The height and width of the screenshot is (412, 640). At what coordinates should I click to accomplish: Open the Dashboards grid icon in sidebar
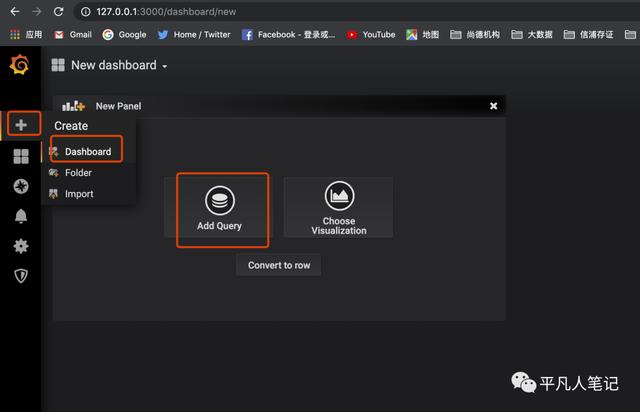pyautogui.click(x=21, y=156)
